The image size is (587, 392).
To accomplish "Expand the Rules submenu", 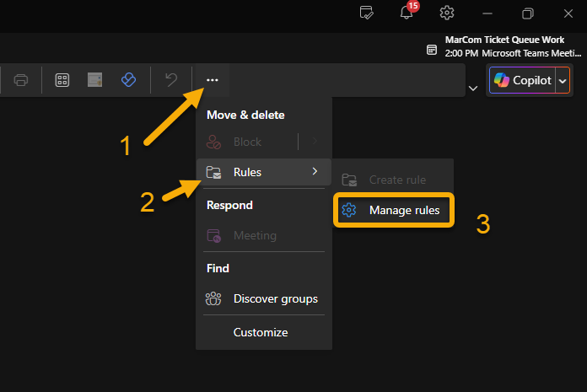I will pos(263,172).
